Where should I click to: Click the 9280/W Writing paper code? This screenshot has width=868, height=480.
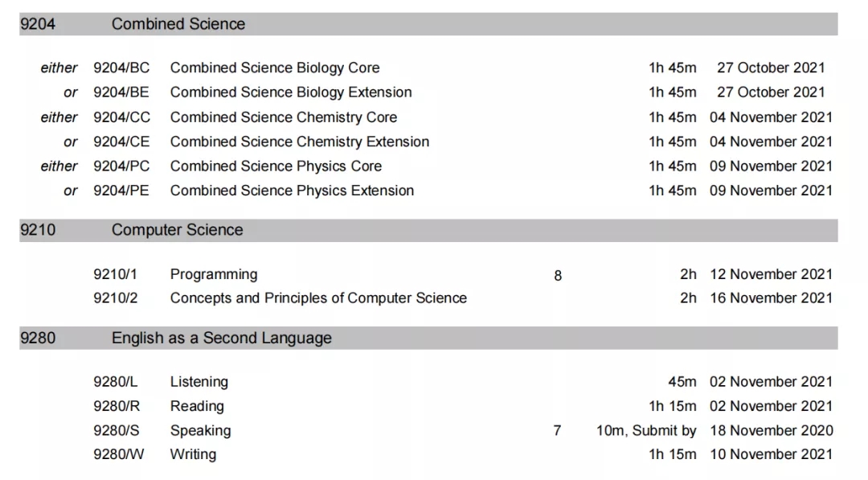pyautogui.click(x=118, y=454)
